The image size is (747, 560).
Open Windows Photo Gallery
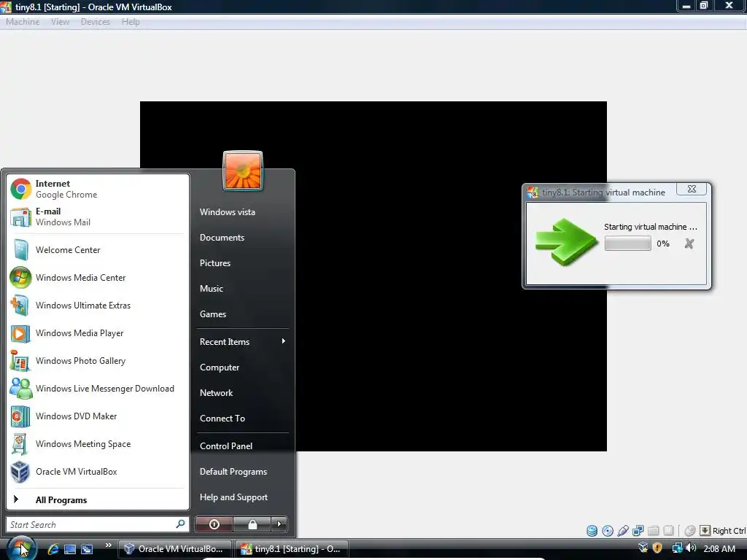tap(98, 360)
